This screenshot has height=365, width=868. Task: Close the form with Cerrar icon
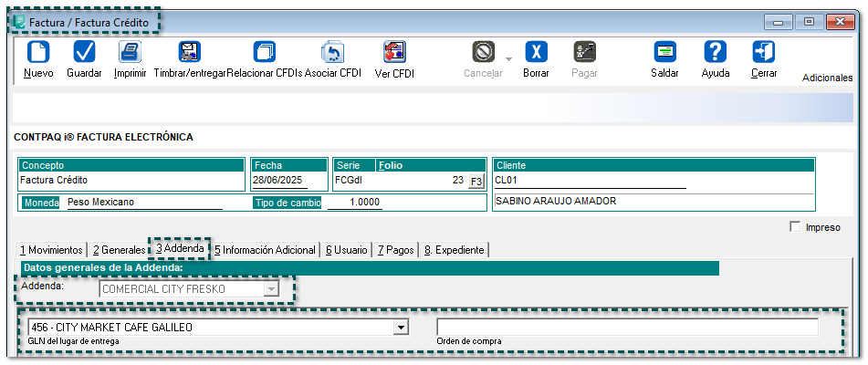click(764, 52)
